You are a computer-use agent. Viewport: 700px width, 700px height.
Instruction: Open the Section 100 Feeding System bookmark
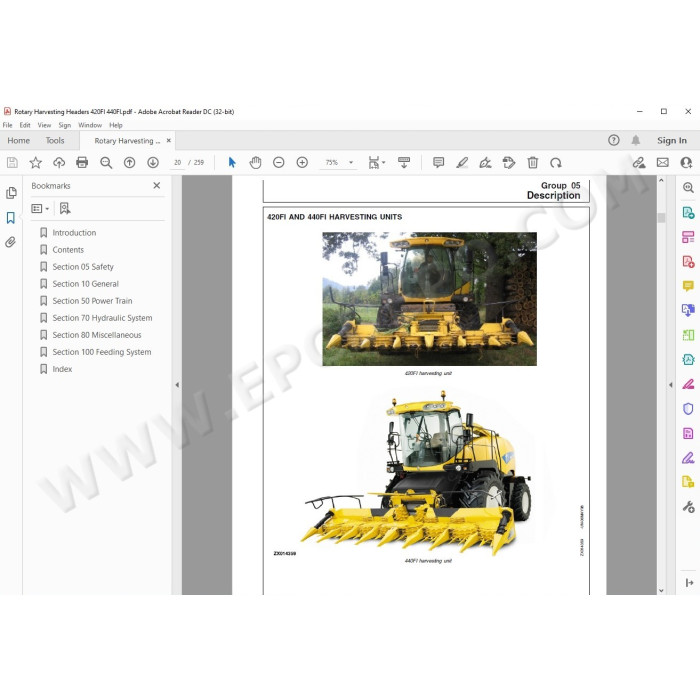pos(102,352)
